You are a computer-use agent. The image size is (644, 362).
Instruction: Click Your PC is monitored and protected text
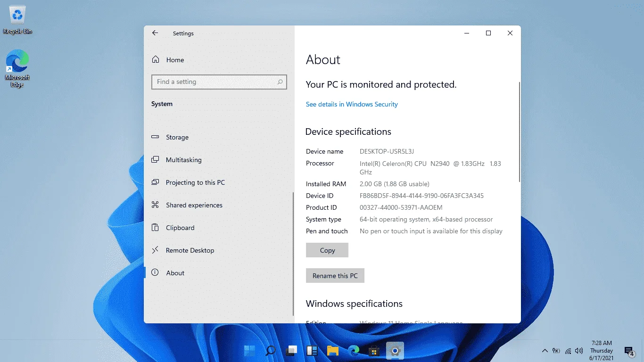381,85
